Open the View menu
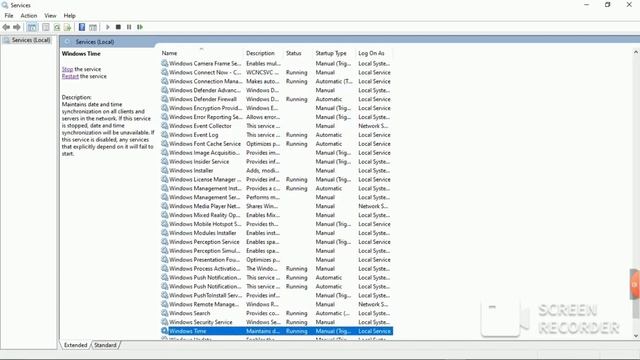This screenshot has height=360, width=640. point(50,16)
